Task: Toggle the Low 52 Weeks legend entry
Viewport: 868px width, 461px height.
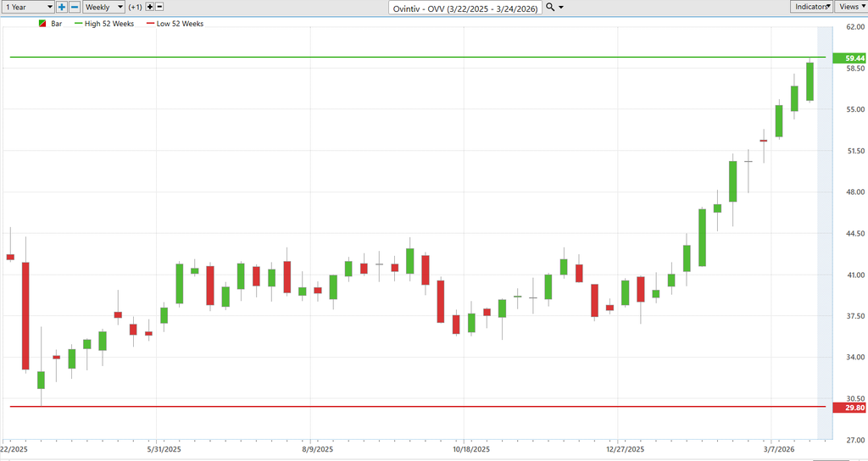Action: click(180, 24)
